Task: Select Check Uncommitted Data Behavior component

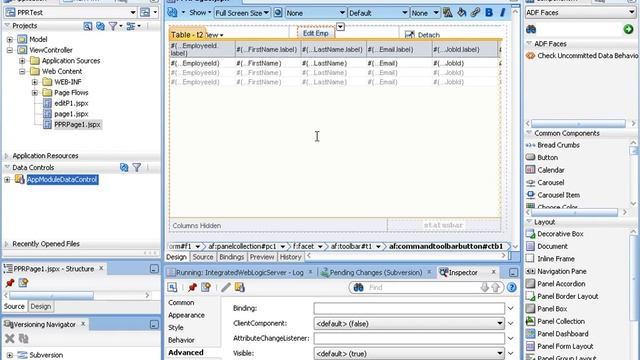Action: point(582,56)
